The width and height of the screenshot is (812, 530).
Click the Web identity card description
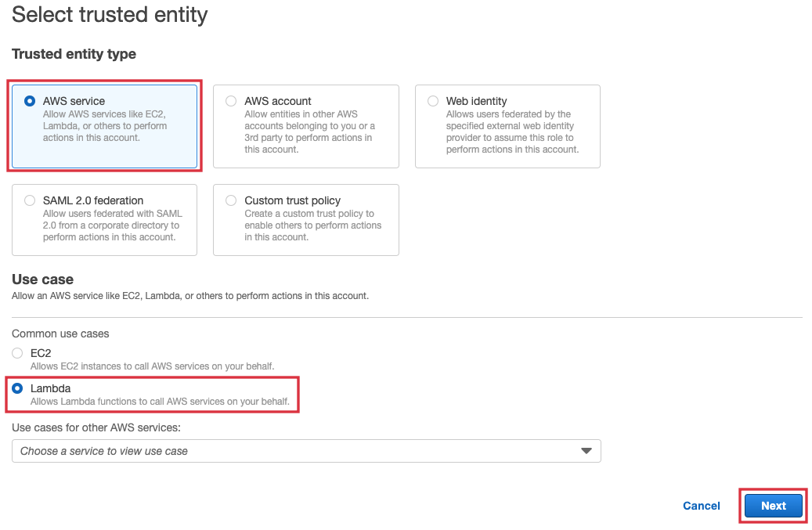(x=512, y=132)
